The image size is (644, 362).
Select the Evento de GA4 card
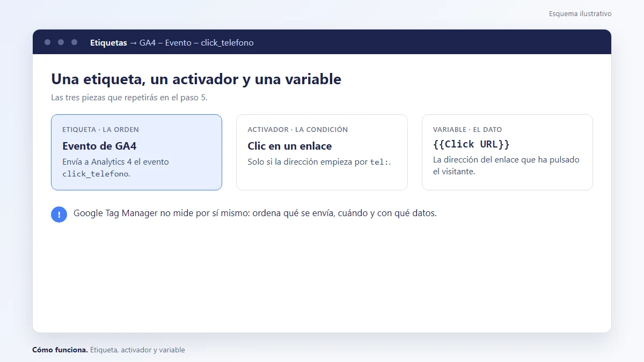click(x=136, y=152)
